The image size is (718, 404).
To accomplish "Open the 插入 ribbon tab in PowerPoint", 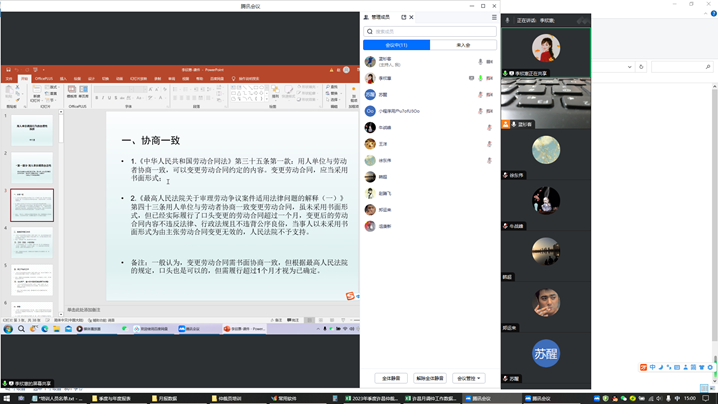I will [63, 78].
